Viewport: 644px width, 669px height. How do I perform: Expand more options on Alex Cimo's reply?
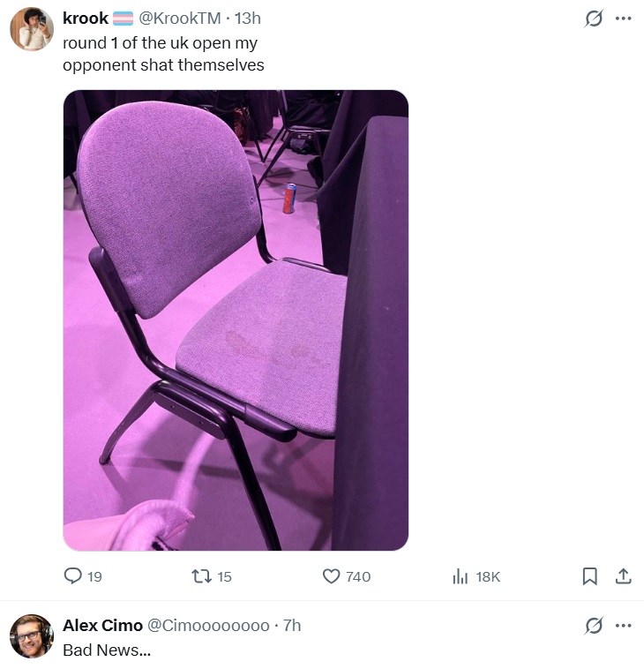(x=623, y=626)
